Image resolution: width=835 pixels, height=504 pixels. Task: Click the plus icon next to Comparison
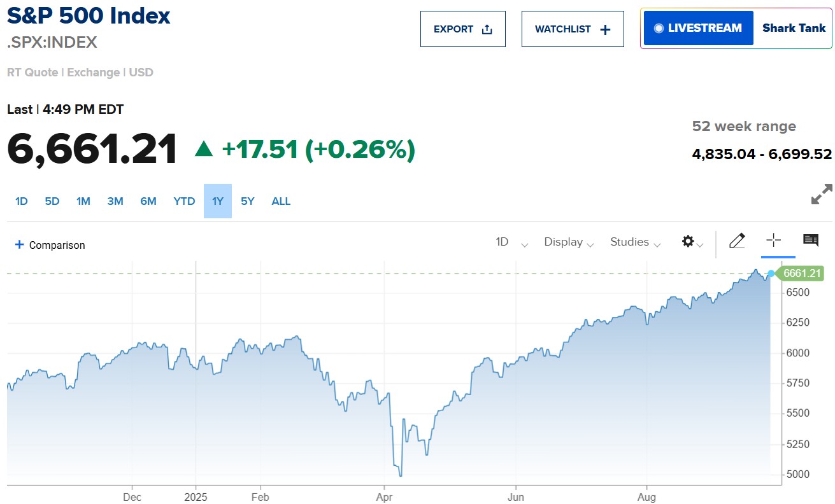[x=19, y=245]
